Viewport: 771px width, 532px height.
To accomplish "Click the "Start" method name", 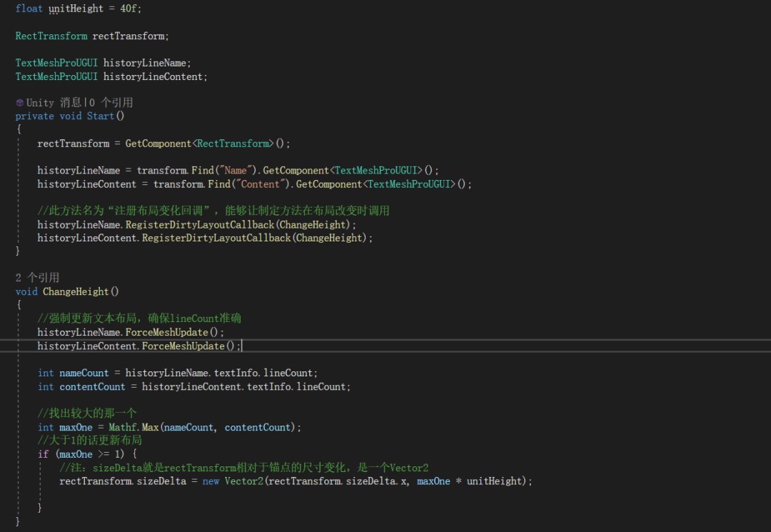I will click(101, 116).
